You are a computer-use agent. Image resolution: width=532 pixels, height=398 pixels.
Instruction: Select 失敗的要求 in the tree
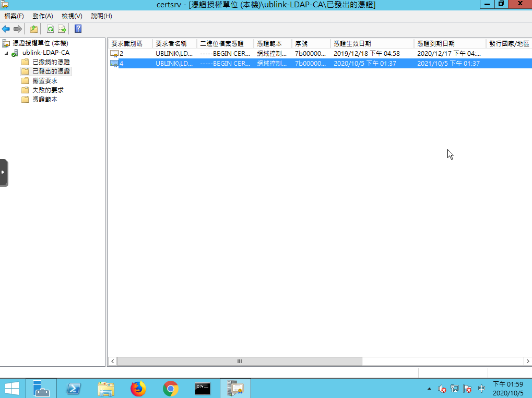(48, 90)
